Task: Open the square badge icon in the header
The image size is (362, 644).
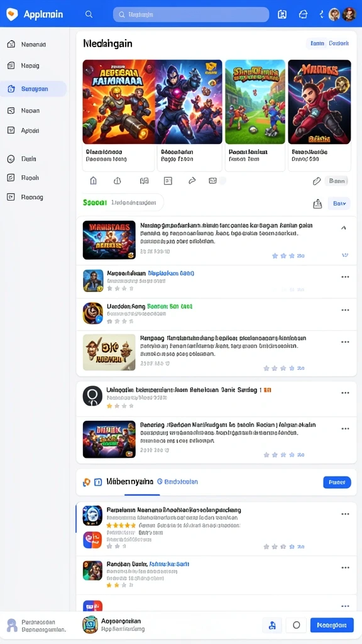Action: (282, 14)
